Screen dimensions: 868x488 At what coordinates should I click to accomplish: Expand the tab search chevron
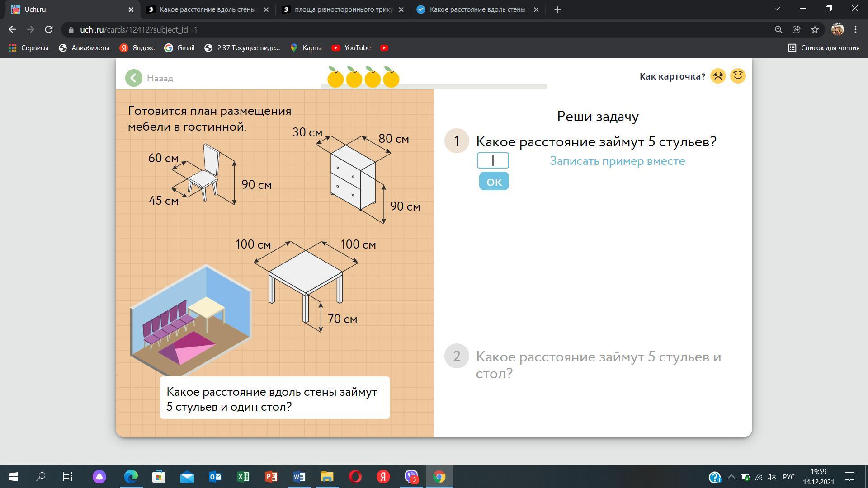click(x=777, y=9)
